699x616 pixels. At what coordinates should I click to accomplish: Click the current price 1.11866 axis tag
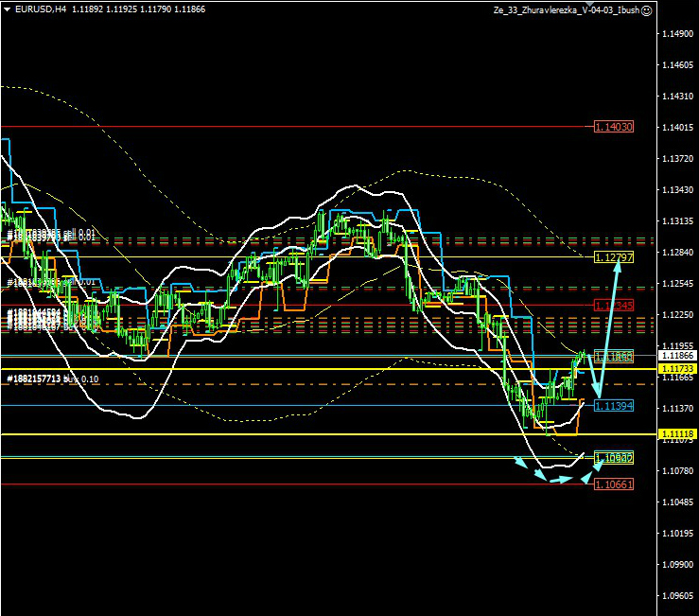(675, 355)
